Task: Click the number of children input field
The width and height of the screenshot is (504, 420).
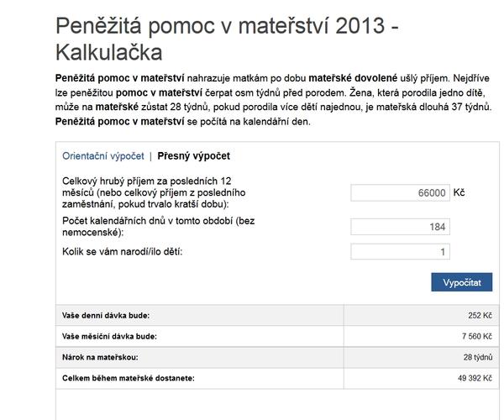Action: pos(400,252)
